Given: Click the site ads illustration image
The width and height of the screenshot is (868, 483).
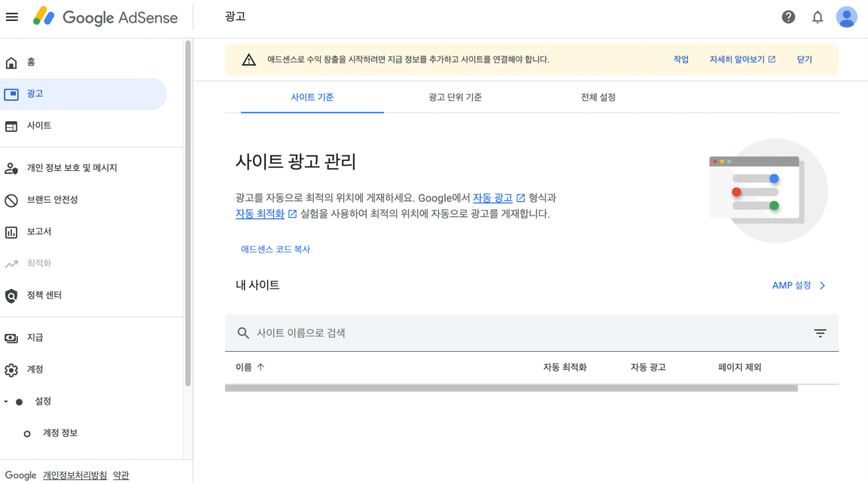Looking at the screenshot, I should (x=769, y=191).
